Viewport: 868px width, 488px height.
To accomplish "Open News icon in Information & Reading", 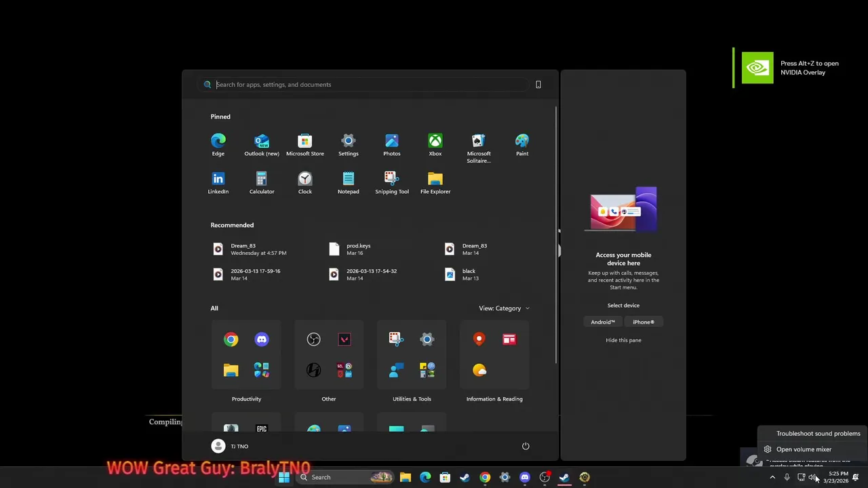I will click(509, 339).
